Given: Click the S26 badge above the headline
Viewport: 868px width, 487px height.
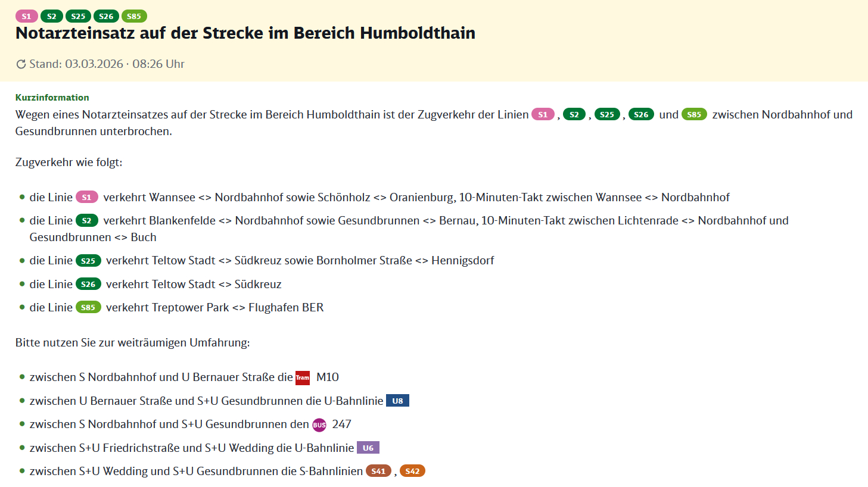Looking at the screenshot, I should 106,17.
